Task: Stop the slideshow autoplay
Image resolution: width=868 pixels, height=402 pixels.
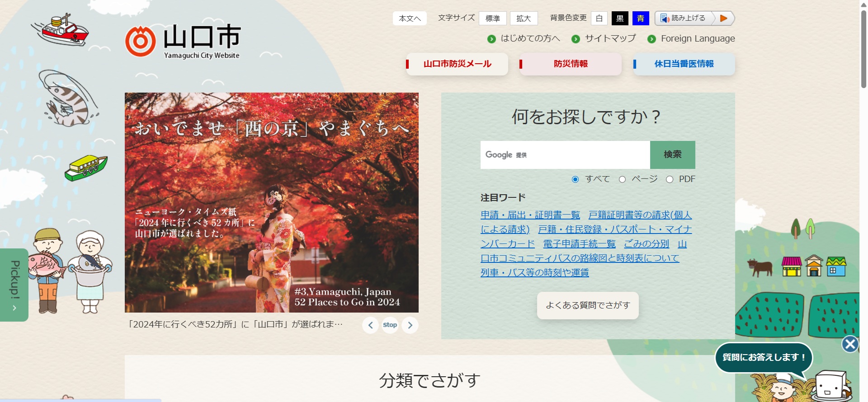Action: tap(390, 325)
